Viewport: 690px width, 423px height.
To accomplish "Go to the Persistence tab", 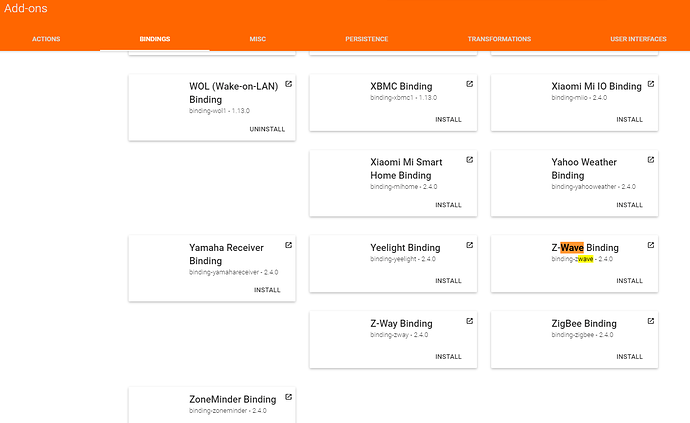I will pyautogui.click(x=367, y=39).
